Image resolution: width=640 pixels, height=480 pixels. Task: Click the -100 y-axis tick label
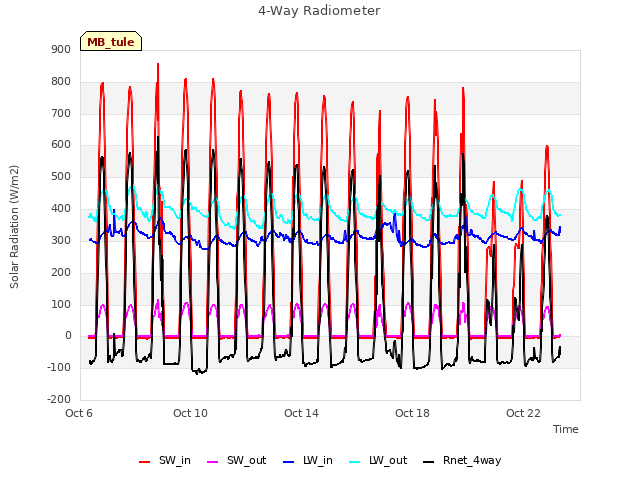[x=59, y=367]
